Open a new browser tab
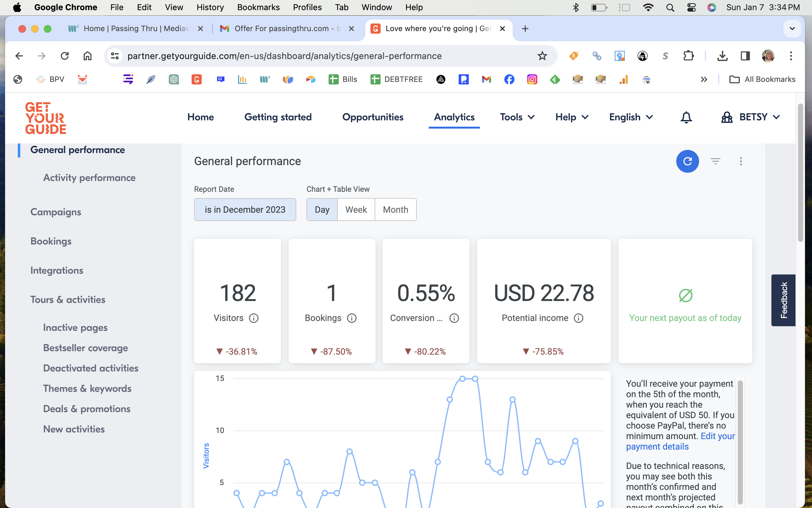 click(x=525, y=29)
